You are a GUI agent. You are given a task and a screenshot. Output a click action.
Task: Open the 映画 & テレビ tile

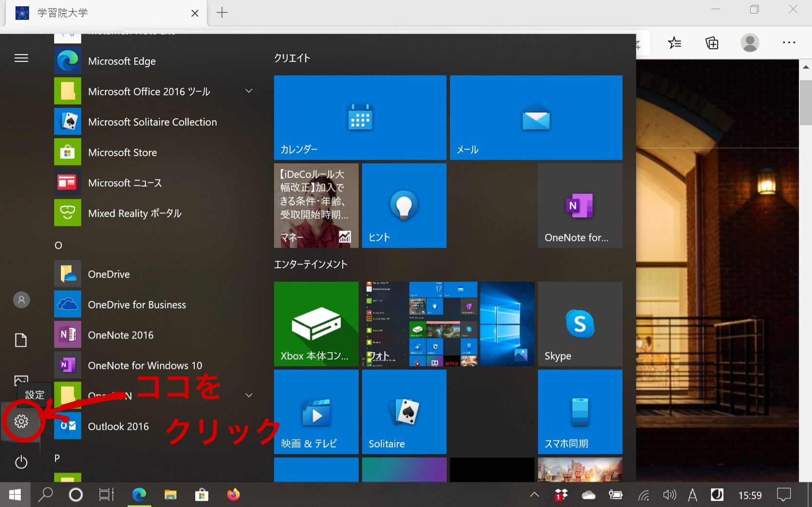point(316,412)
